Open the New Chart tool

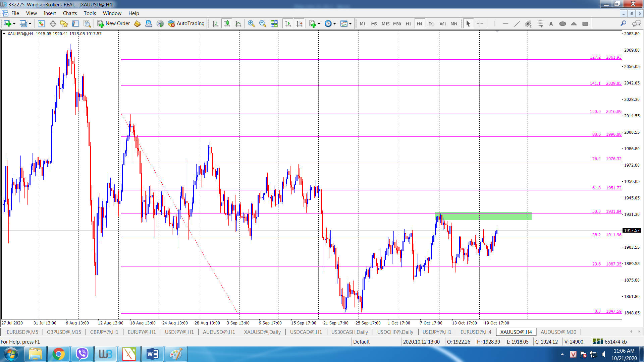7,23
